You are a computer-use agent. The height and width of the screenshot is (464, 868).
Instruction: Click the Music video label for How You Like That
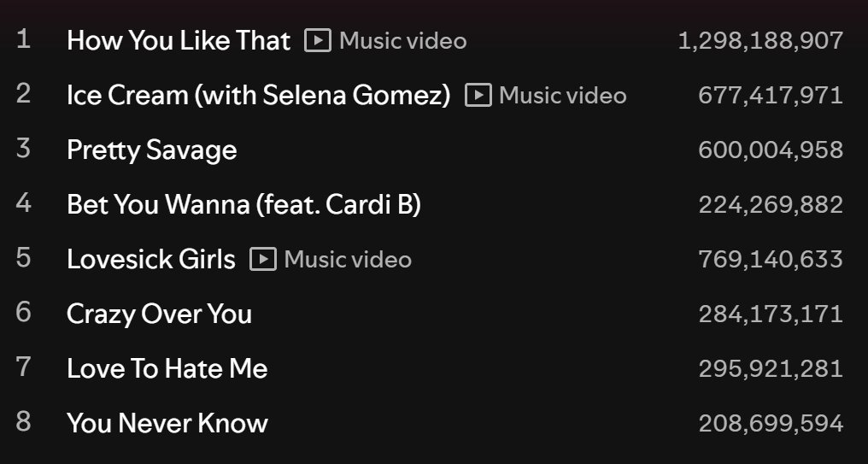[x=403, y=40]
